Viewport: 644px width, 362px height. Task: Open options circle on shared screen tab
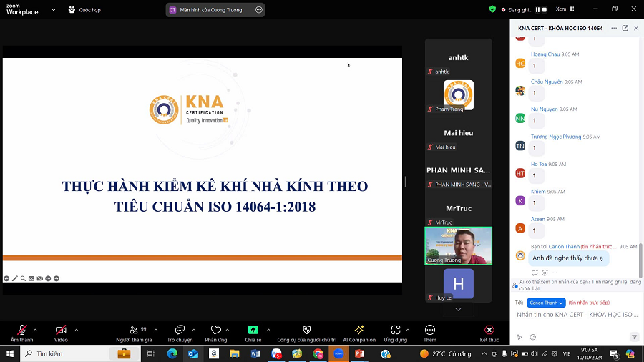(259, 10)
